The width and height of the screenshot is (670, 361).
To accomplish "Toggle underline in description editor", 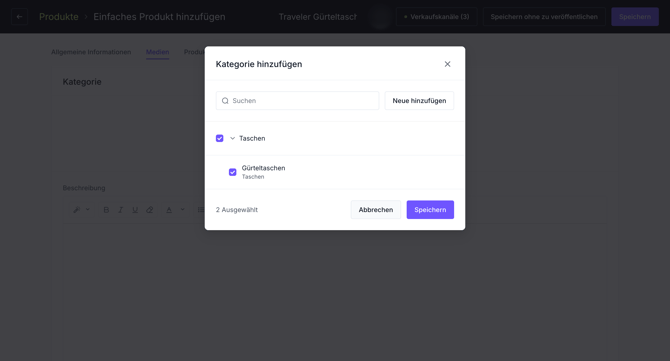I will click(x=135, y=210).
